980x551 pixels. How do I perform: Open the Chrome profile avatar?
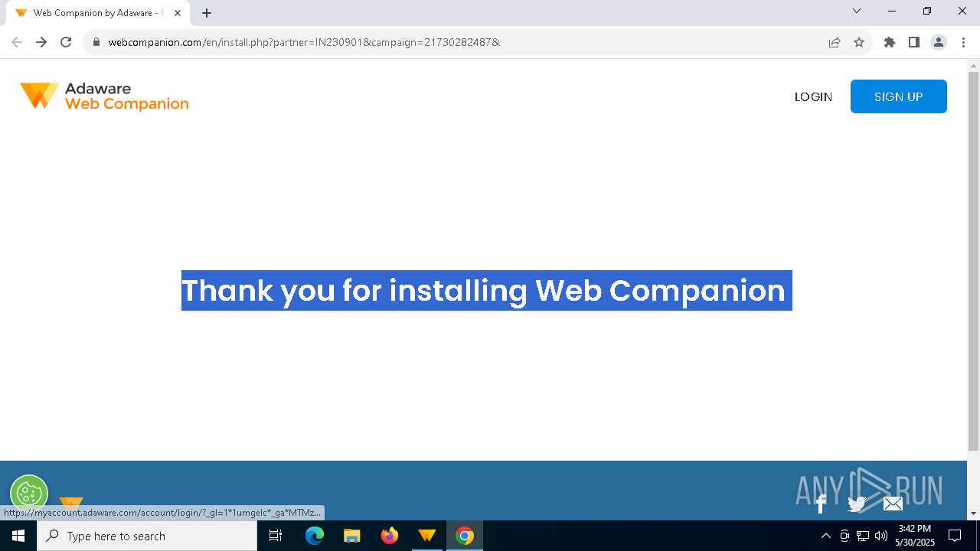939,42
